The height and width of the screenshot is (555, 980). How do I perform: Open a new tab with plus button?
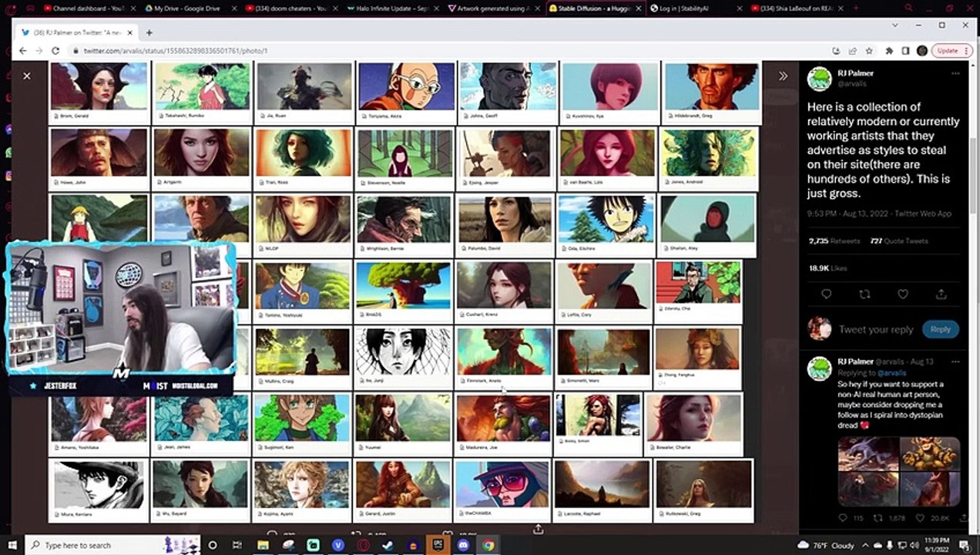point(149,33)
